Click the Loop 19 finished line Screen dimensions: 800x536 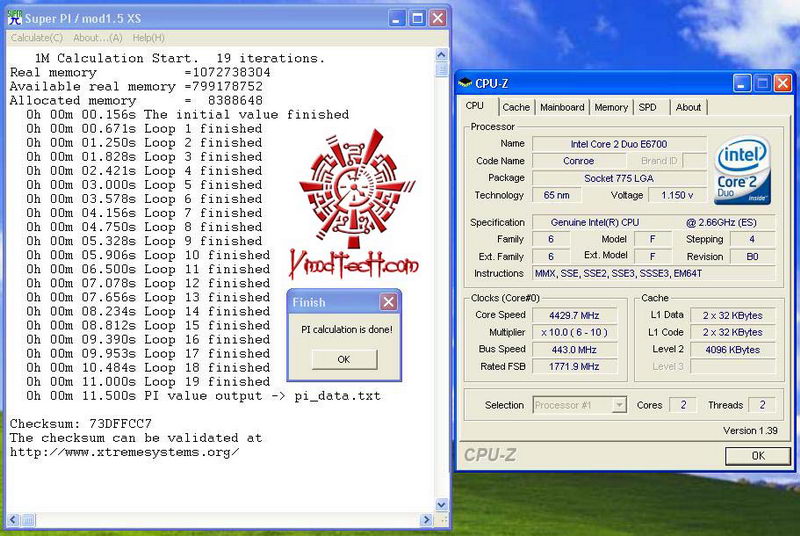click(148, 381)
